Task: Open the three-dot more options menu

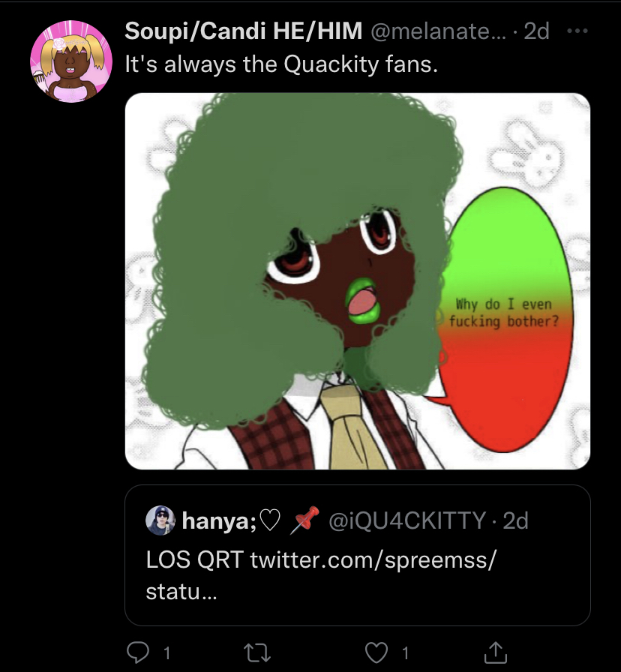Action: (x=577, y=31)
